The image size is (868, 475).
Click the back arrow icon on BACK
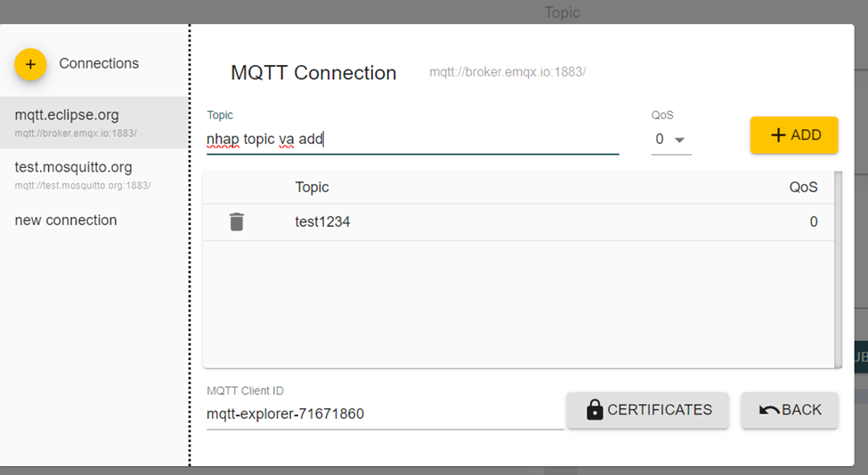[769, 410]
